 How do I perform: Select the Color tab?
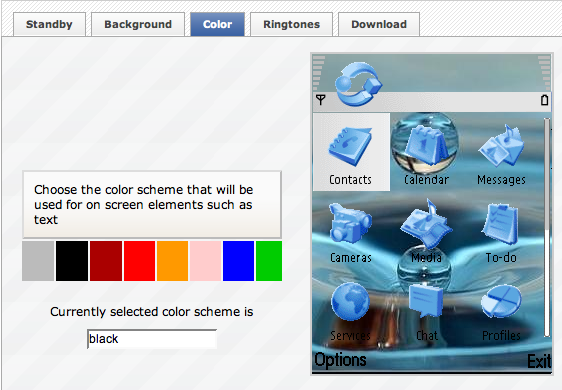pyautogui.click(x=218, y=24)
